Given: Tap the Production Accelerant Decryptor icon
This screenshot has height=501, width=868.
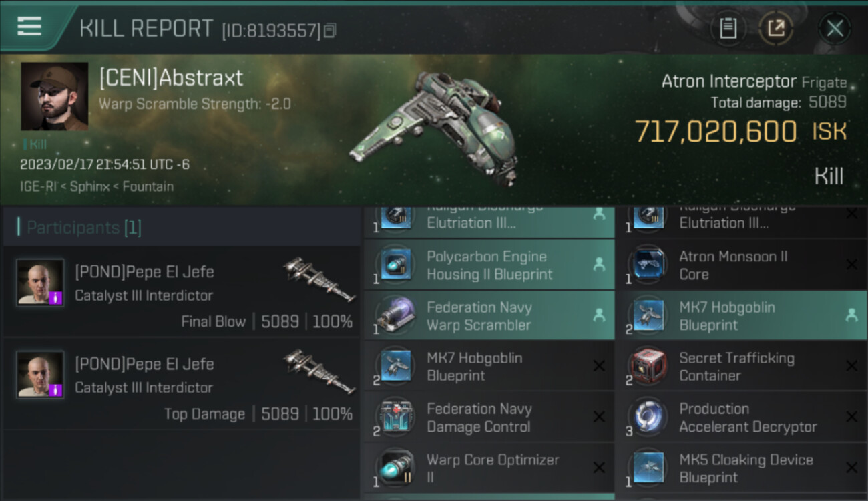Looking at the screenshot, I should (x=648, y=417).
